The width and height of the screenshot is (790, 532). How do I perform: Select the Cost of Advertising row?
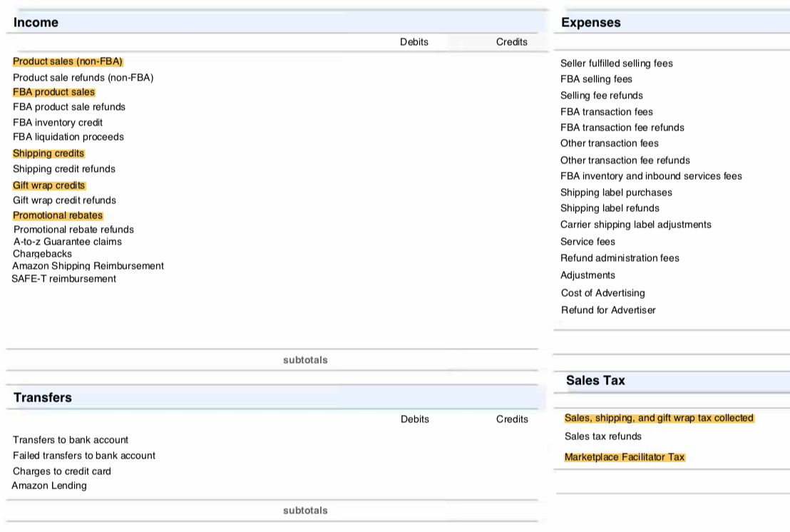pyautogui.click(x=603, y=293)
